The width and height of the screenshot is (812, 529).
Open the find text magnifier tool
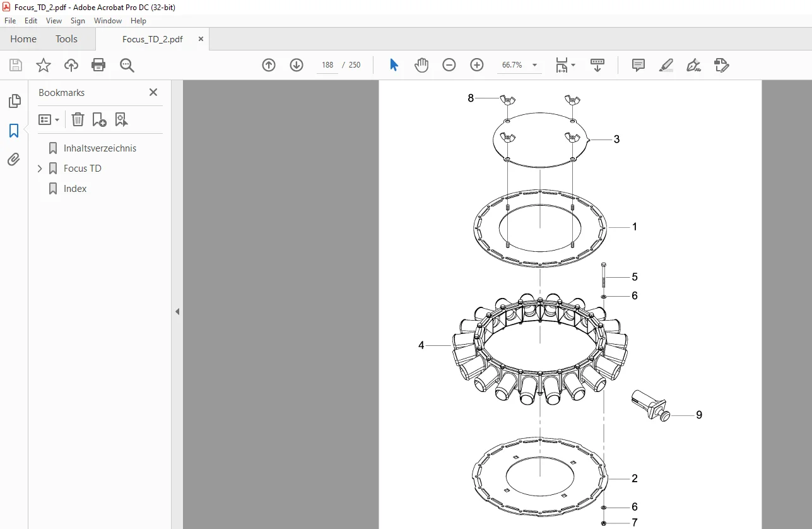click(127, 65)
